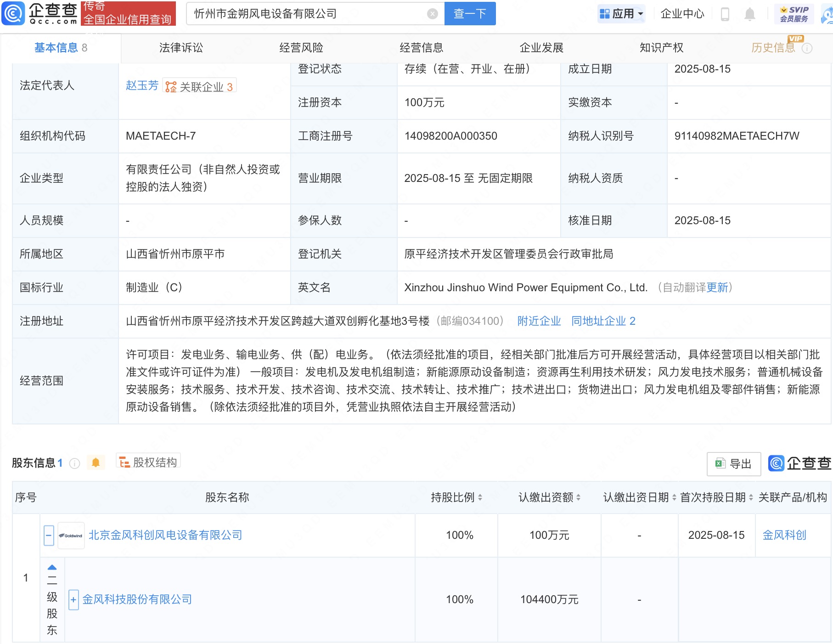Screen dimensions: 833x644
Task: Collapse the 二级股东 section arrow
Action: pos(52,567)
